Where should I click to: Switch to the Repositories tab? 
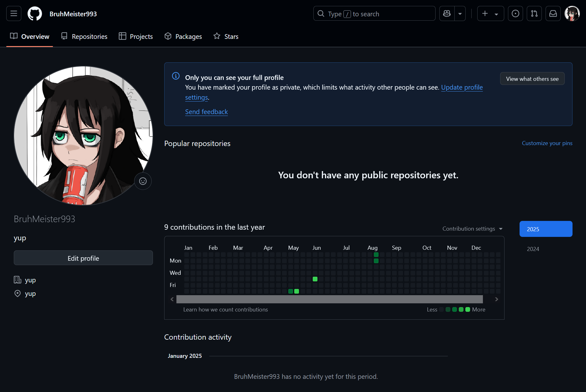[x=84, y=36]
